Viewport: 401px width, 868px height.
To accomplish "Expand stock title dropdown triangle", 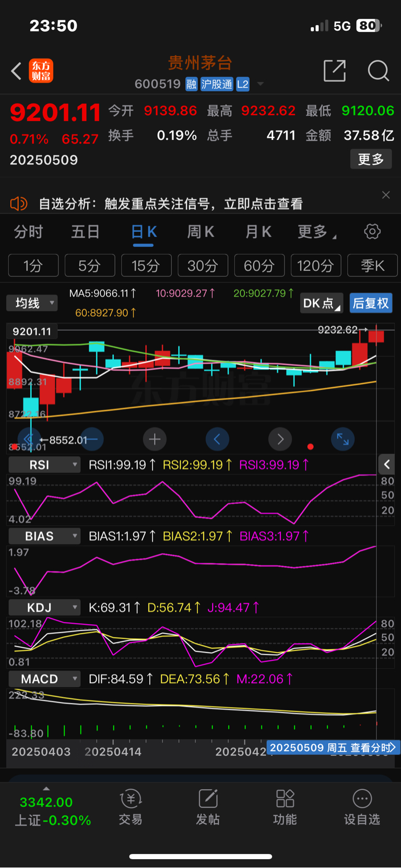I will pos(260,84).
